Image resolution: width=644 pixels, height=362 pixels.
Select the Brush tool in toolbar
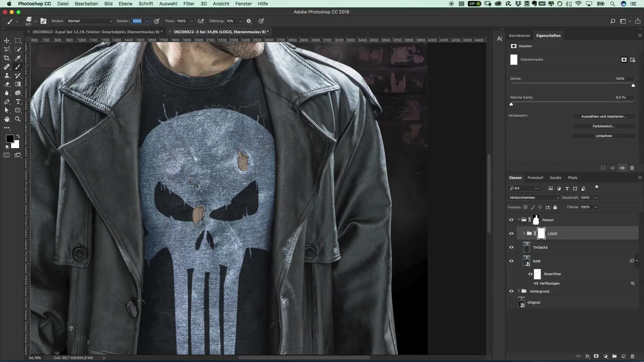[18, 67]
